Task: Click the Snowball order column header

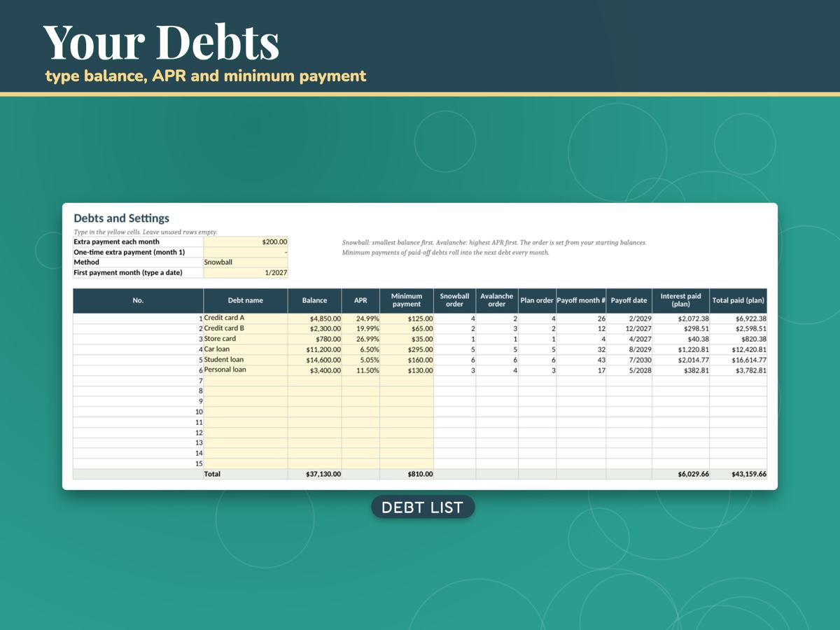Action: click(455, 300)
